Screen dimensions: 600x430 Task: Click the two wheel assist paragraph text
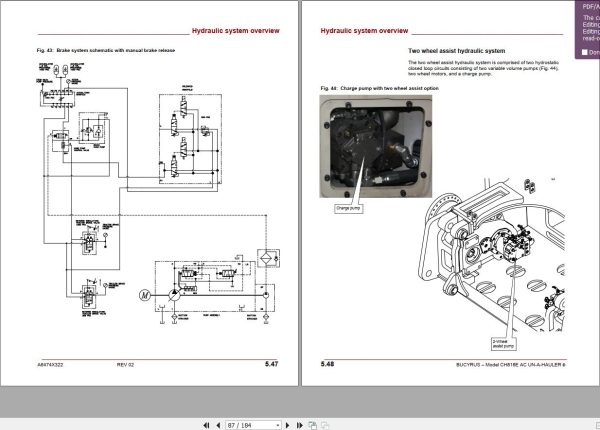pos(483,68)
